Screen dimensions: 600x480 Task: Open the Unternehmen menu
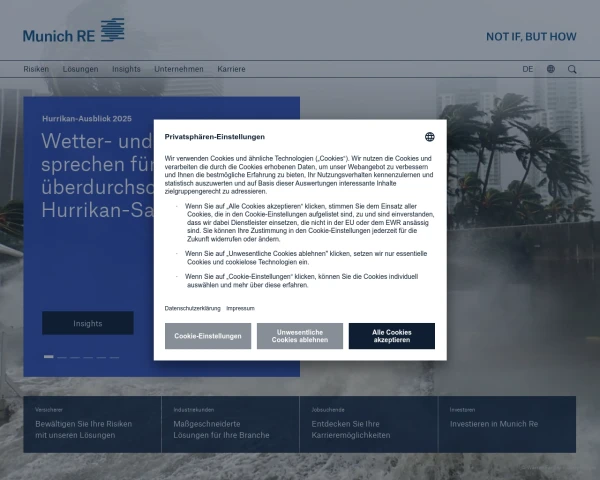tap(179, 69)
